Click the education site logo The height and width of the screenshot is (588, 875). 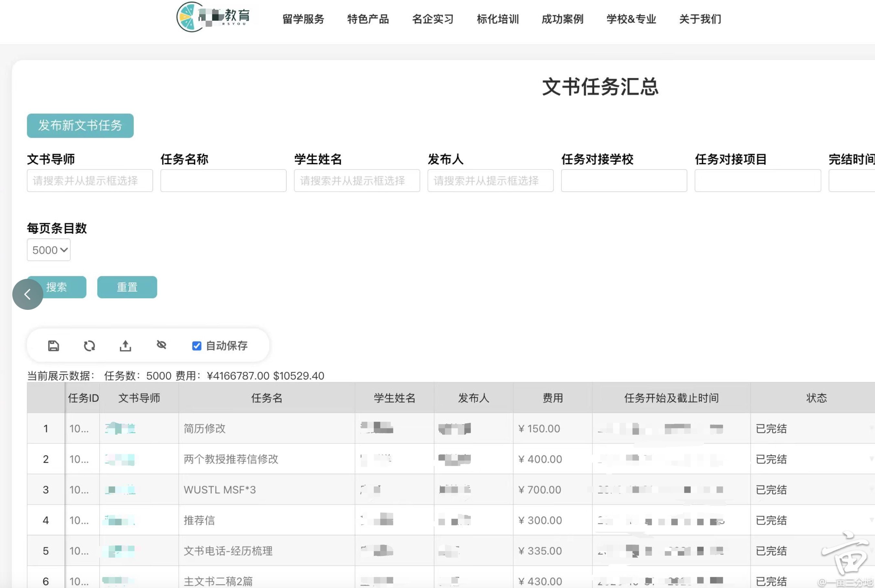(213, 17)
